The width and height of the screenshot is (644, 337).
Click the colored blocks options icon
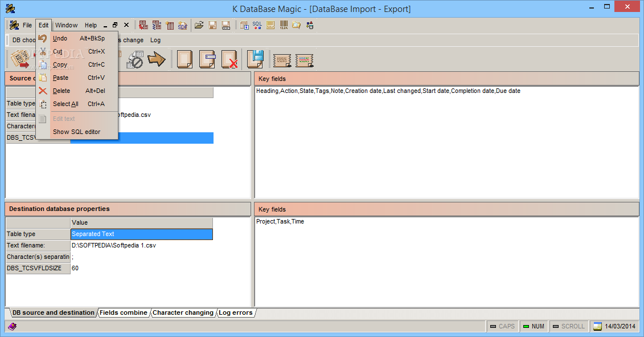[x=310, y=25]
